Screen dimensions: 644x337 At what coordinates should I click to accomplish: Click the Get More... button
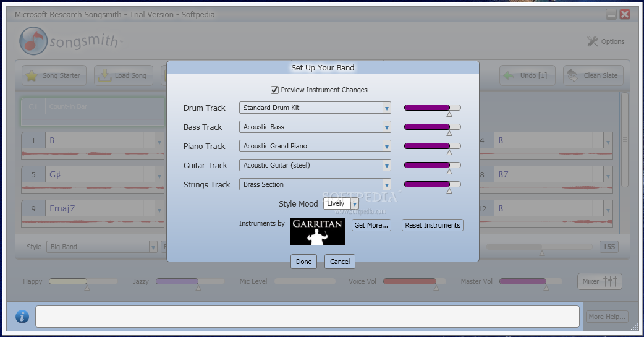(371, 225)
